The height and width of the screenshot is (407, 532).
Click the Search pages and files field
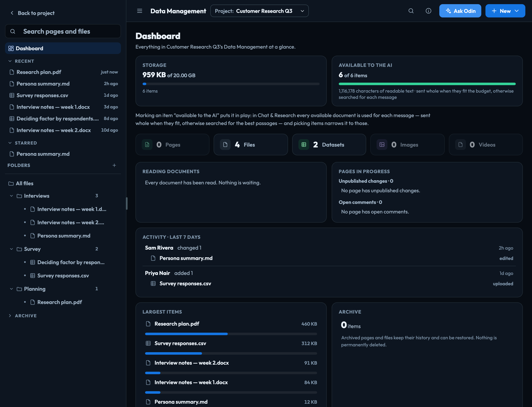point(63,31)
